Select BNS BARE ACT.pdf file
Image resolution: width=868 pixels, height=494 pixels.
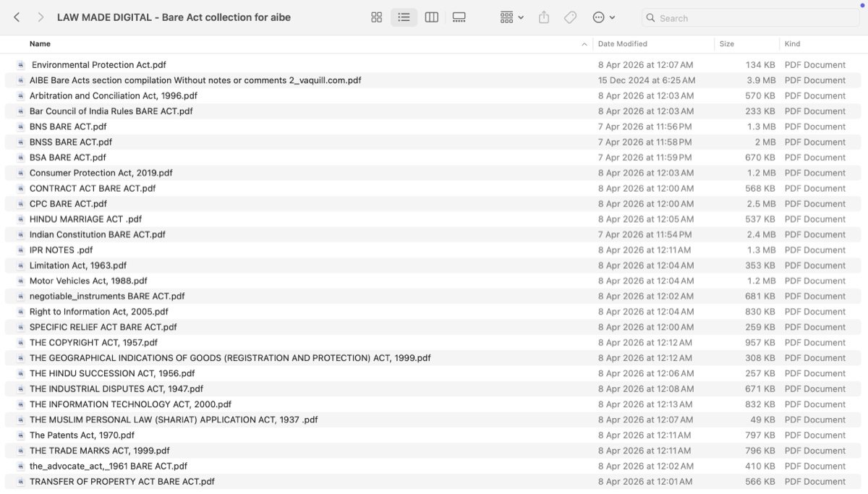(433, 127)
